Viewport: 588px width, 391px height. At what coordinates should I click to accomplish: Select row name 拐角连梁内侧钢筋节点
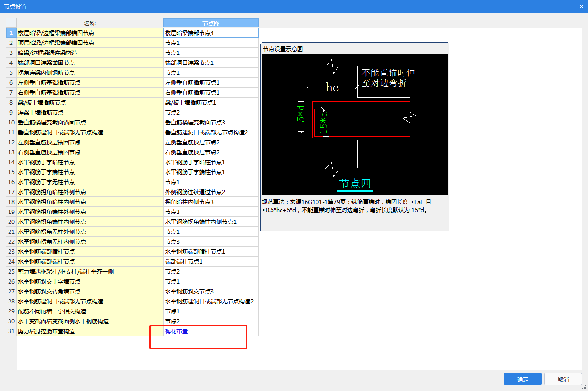[90, 73]
